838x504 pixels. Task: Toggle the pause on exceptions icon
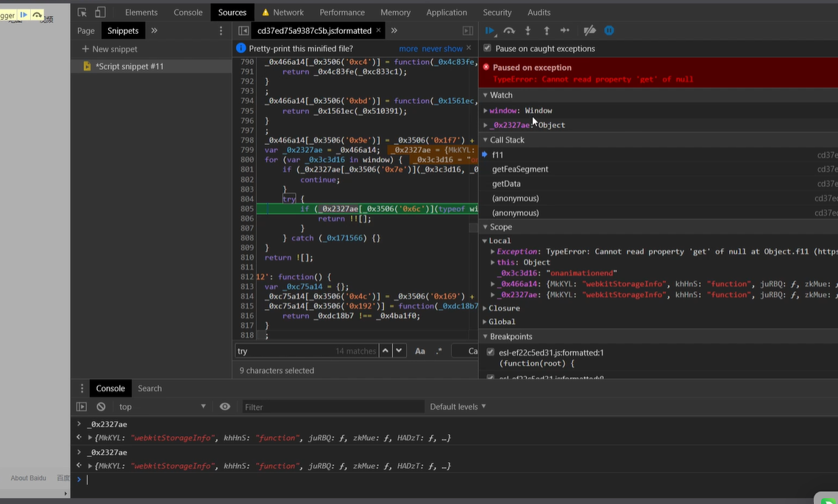tap(609, 31)
